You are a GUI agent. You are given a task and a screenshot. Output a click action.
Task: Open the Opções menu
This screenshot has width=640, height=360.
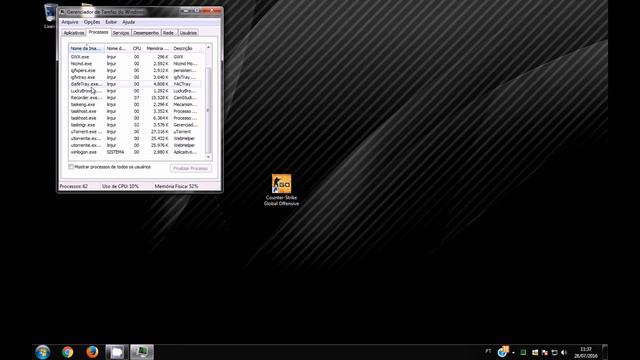click(x=92, y=22)
